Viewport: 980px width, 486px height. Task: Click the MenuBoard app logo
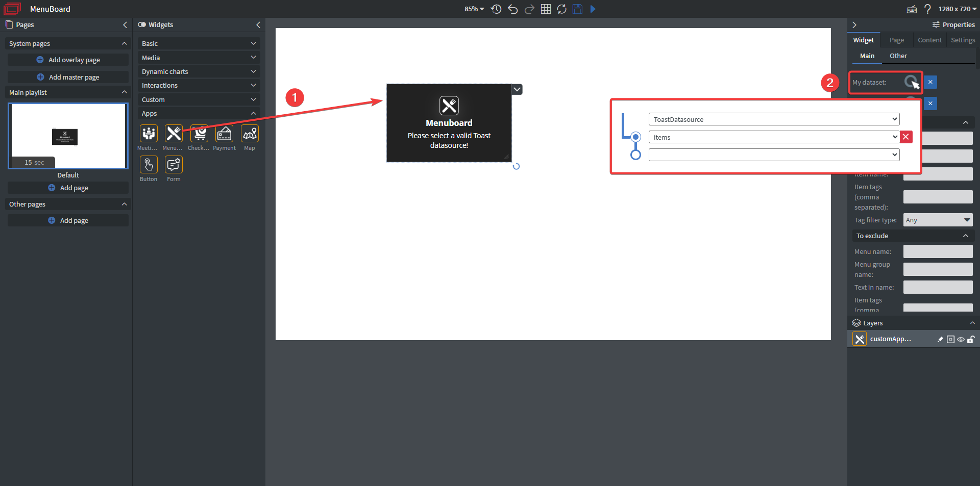click(12, 9)
